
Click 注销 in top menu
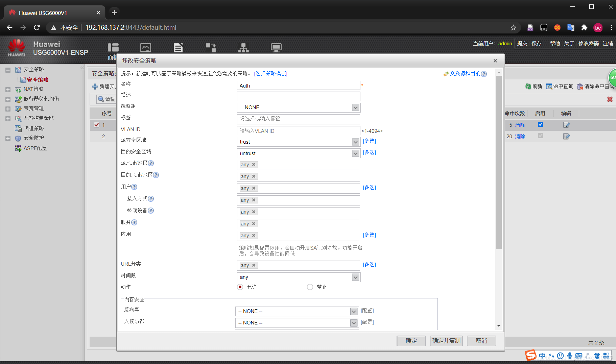coord(608,44)
